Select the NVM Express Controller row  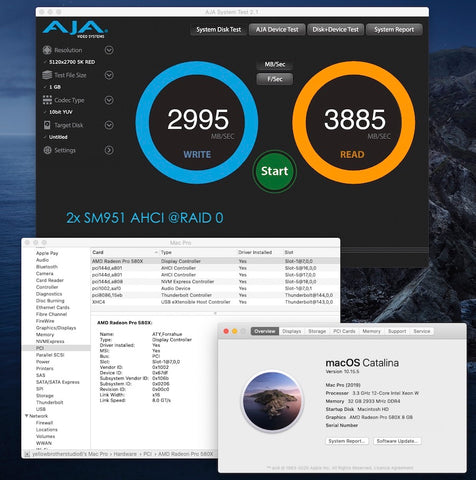[215, 282]
